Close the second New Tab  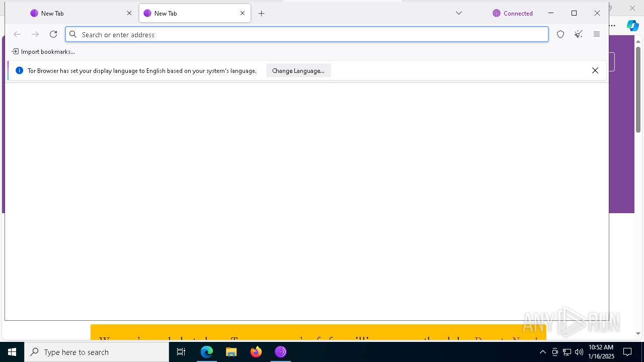pos(243,13)
